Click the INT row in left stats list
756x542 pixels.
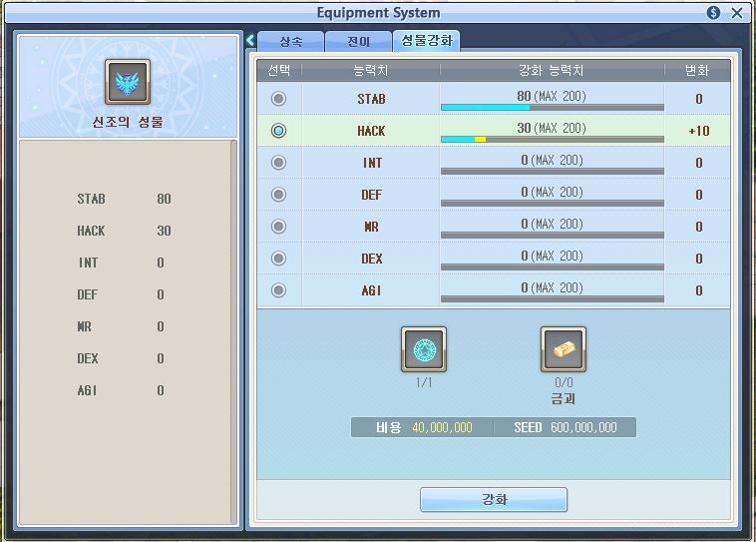click(121, 263)
